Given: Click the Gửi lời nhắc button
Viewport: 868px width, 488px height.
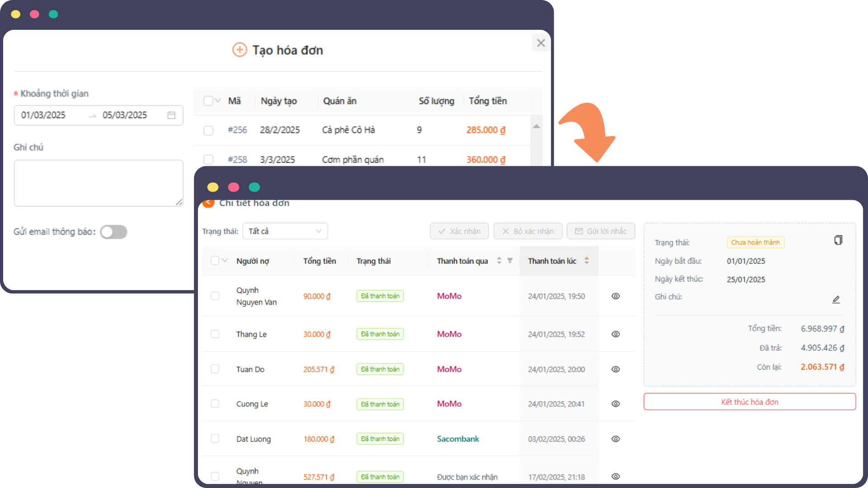Looking at the screenshot, I should pos(601,231).
